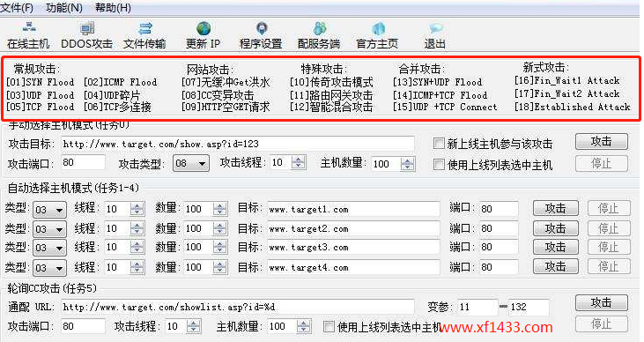
Task: Increase 主机数量 in the 轮询CC section
Action: (304, 323)
